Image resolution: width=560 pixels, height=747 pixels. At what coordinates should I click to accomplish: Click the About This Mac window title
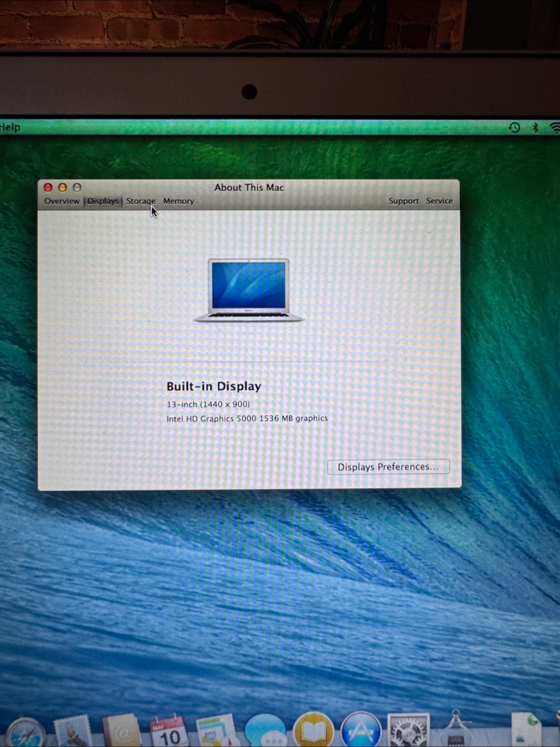(249, 187)
